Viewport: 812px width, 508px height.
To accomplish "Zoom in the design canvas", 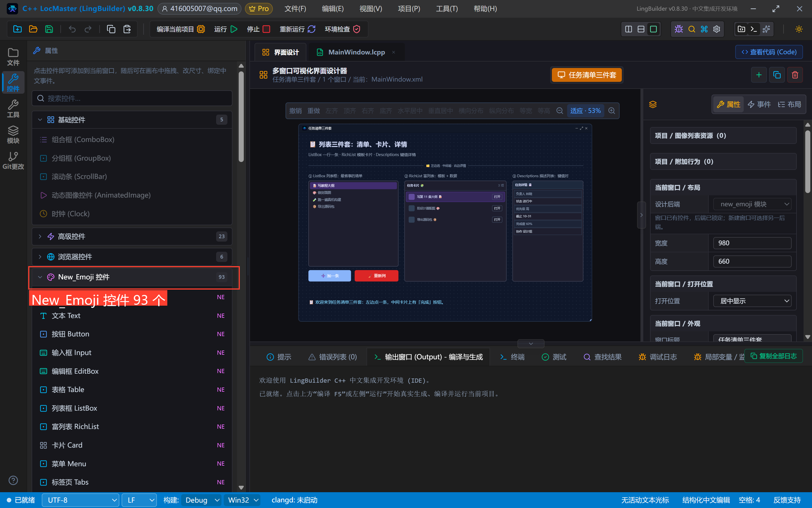I will (x=612, y=111).
